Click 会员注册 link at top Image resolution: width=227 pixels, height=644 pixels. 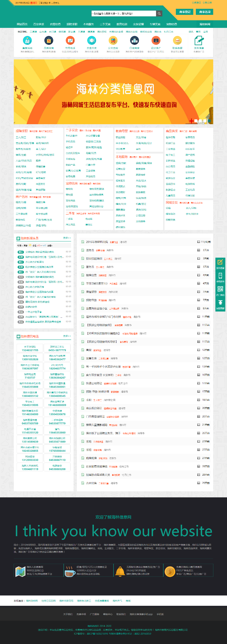(207, 2)
